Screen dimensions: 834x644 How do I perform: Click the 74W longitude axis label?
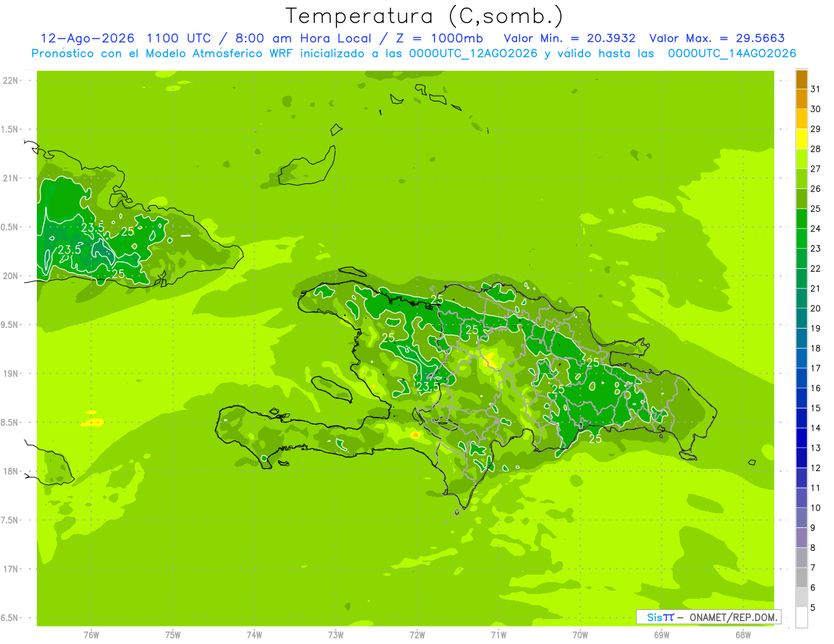point(254,635)
